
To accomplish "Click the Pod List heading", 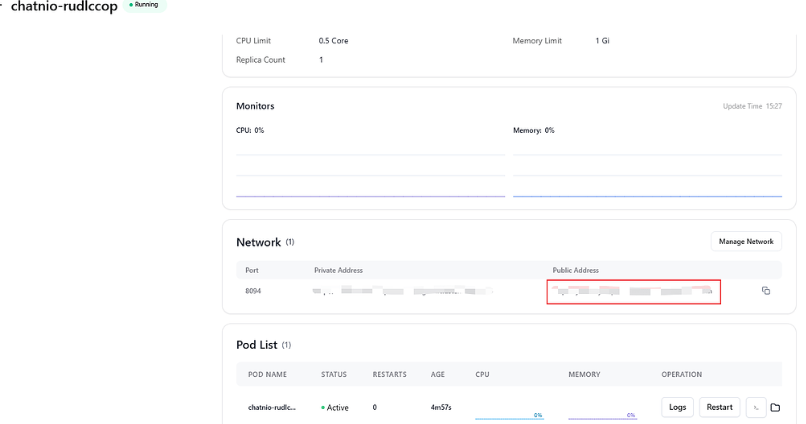I will 257,345.
